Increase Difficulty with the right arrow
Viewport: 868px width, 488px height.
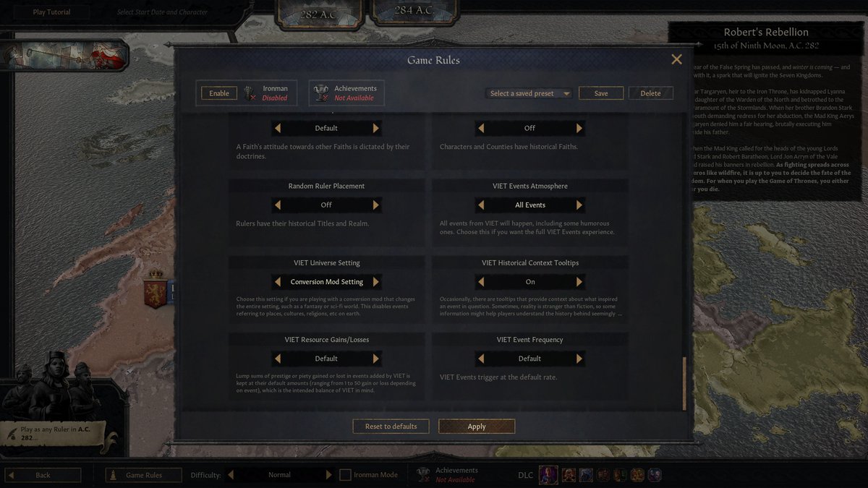click(x=329, y=475)
